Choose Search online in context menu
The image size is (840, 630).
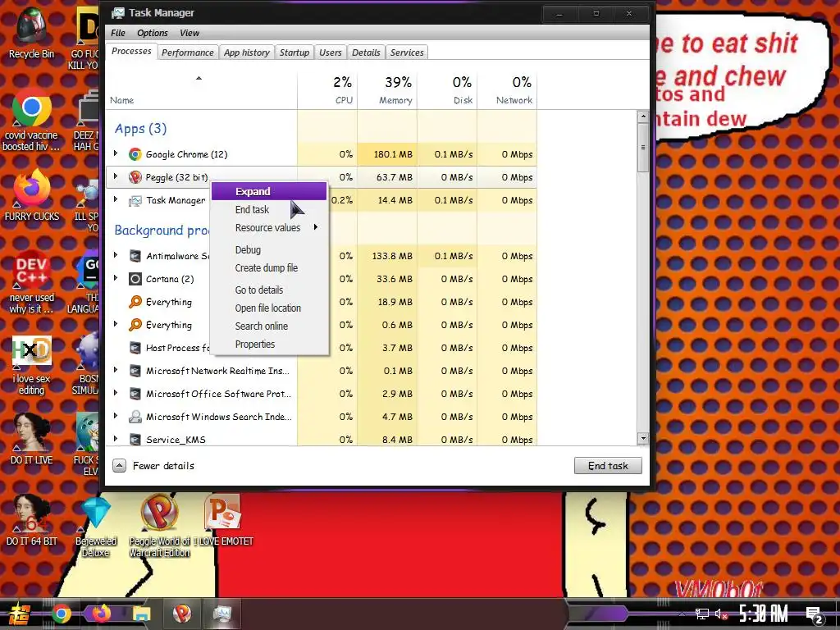(x=269, y=326)
